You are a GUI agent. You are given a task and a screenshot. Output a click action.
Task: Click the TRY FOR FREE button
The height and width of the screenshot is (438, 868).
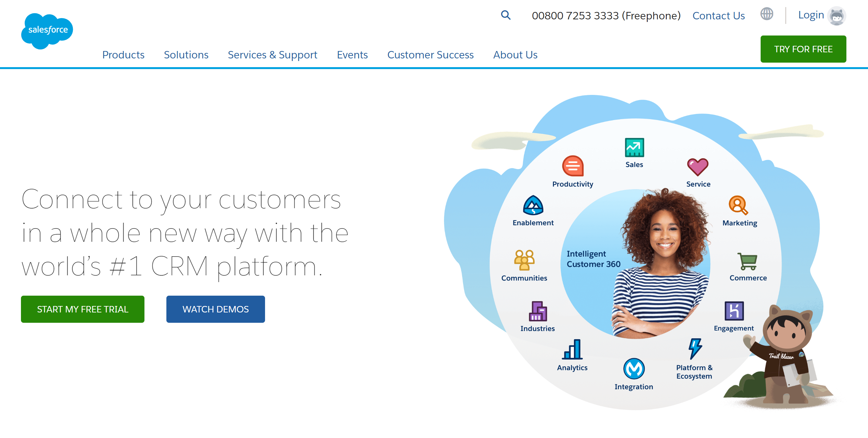803,49
